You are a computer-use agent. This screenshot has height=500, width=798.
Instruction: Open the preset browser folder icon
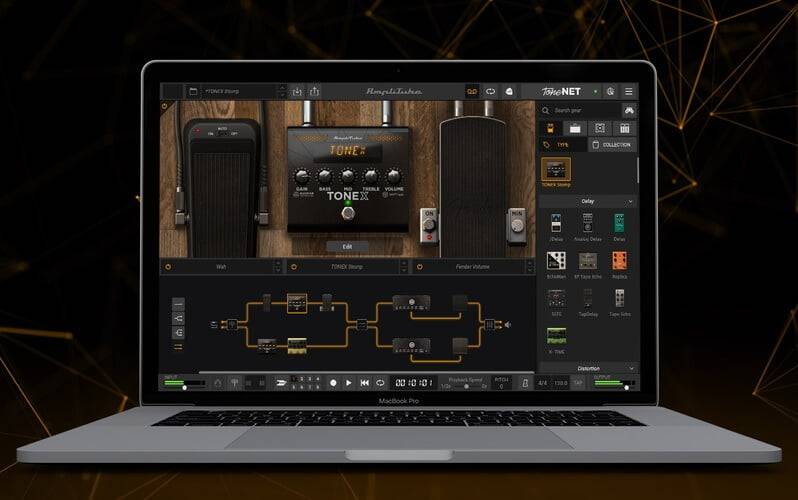point(193,92)
